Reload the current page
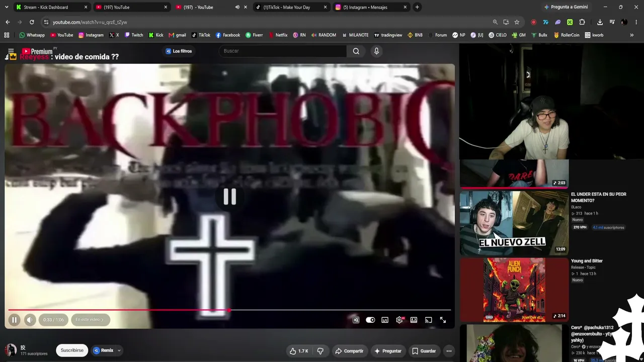The image size is (644, 362). (32, 22)
